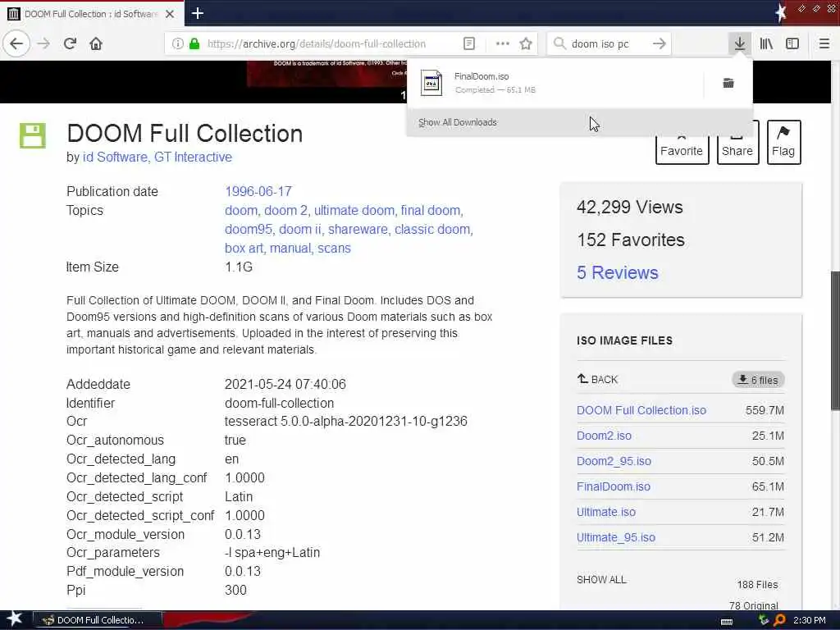Click SHOW ALL files link
Viewport: 840px width, 630px height.
click(601, 580)
